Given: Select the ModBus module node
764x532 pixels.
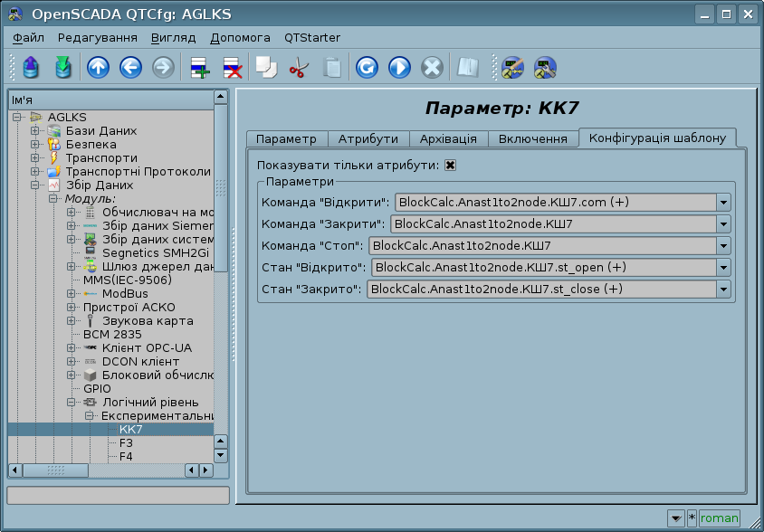Looking at the screenshot, I should point(125,293).
